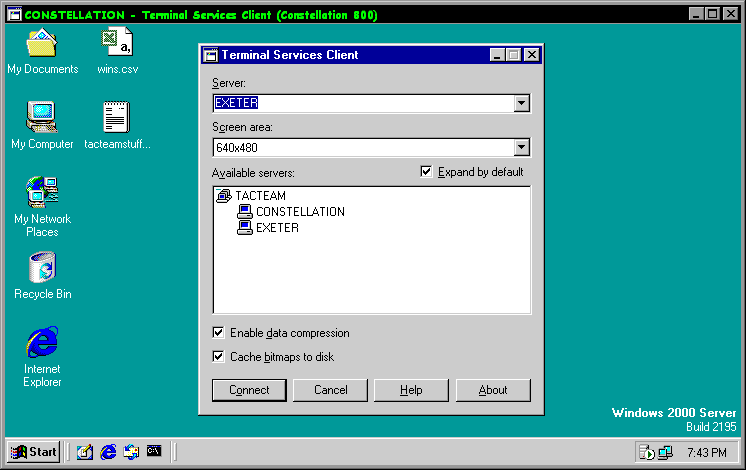Open the Server dropdown arrow
746x470 pixels.
[x=521, y=103]
